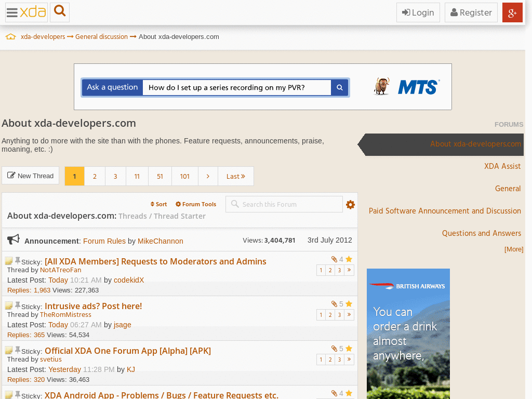This screenshot has height=399, width=532.
Task: Click the Login button
Action: coord(418,12)
